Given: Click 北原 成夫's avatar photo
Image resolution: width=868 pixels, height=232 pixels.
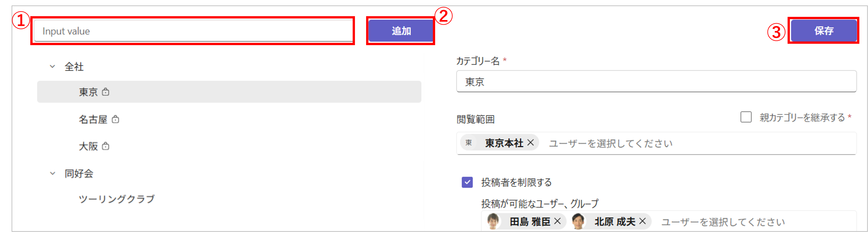Looking at the screenshot, I should pyautogui.click(x=579, y=221).
